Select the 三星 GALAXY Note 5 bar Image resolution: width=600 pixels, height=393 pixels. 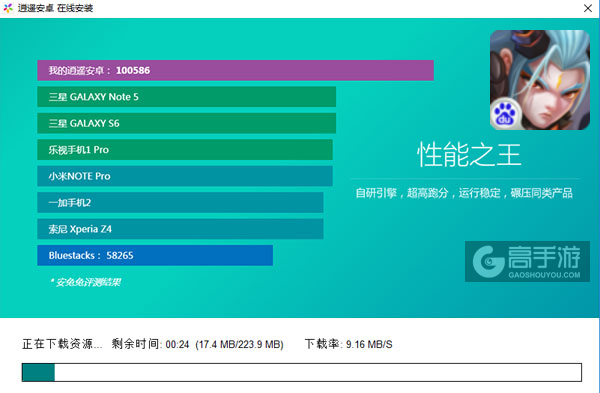pos(186,97)
